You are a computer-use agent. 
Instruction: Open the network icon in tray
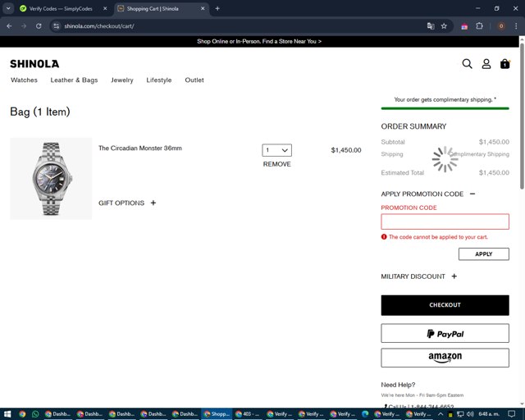pos(460,414)
